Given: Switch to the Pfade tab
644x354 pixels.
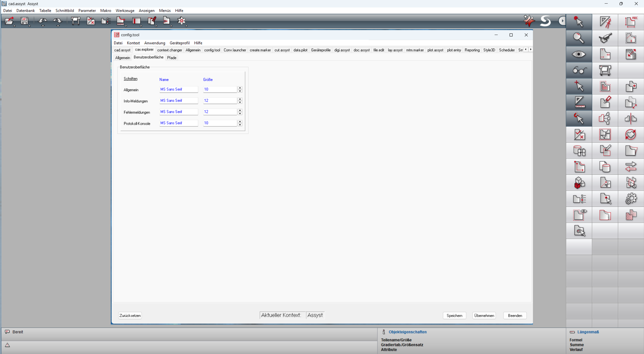Looking at the screenshot, I should pyautogui.click(x=171, y=58).
